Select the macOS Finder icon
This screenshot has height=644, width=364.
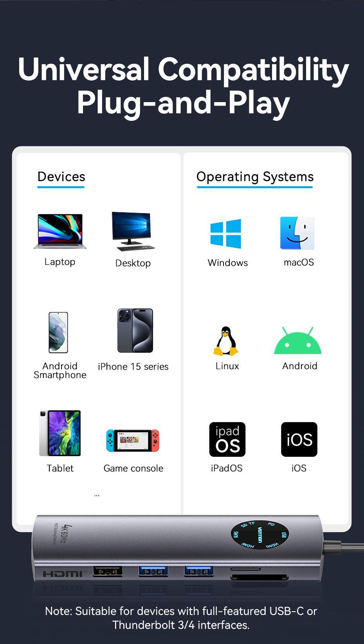297,233
